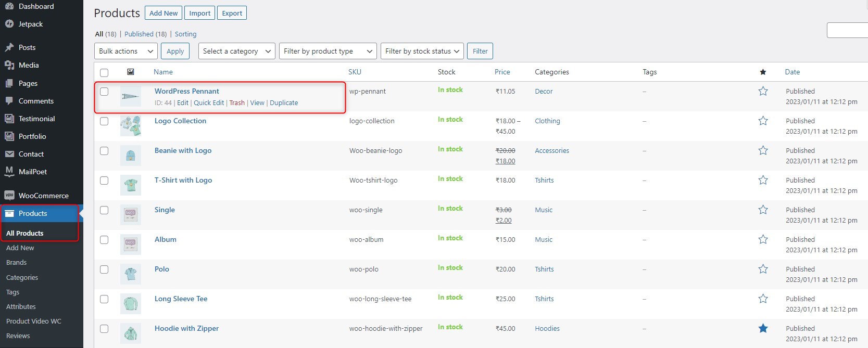Select the Logo Collection checkbox
The height and width of the screenshot is (348, 868).
(x=104, y=121)
